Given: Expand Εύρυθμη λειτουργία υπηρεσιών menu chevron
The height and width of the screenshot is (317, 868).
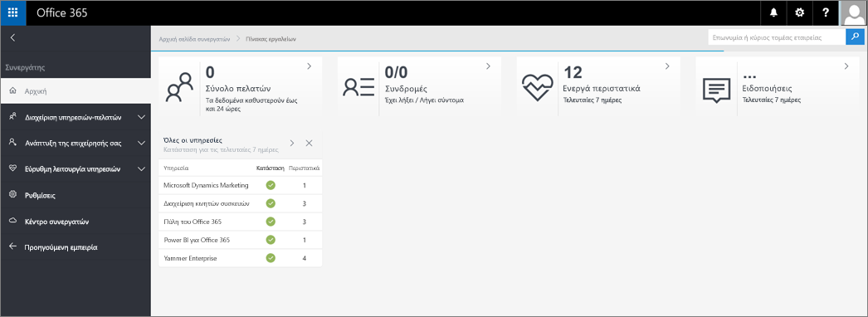Looking at the screenshot, I should tap(141, 168).
